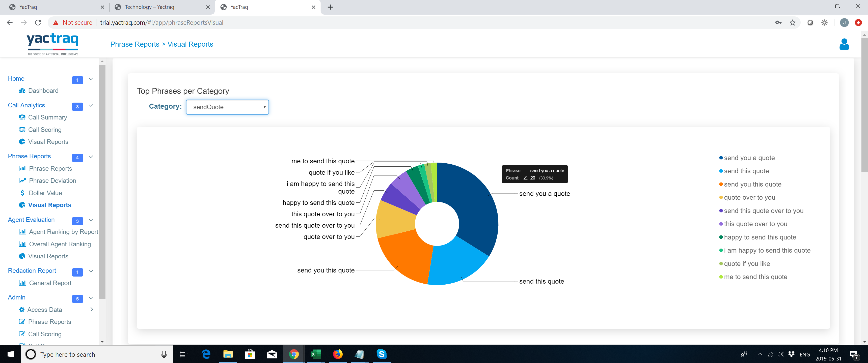868x363 pixels.
Task: Click Agent Ranking by Report bar-chart icon
Action: [22, 232]
